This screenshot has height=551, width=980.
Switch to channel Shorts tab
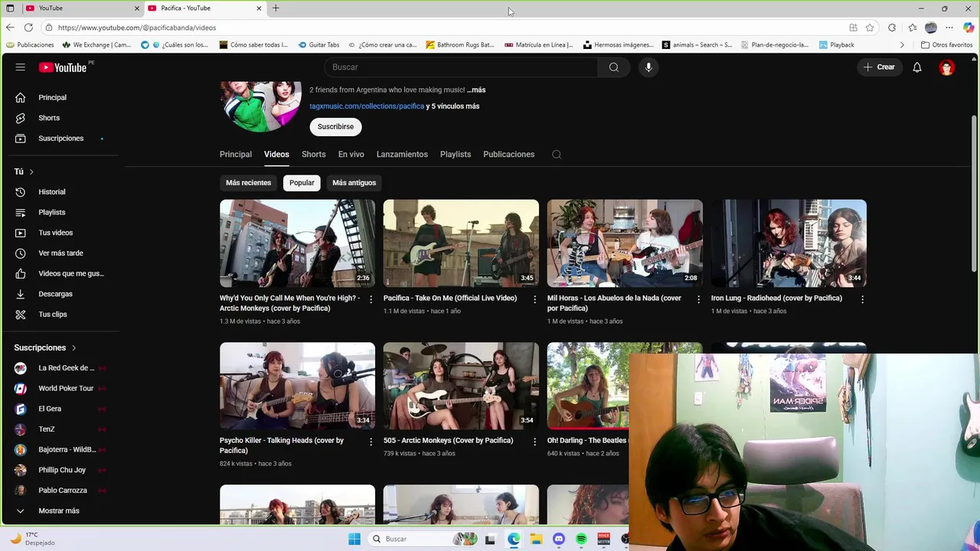pyautogui.click(x=313, y=155)
